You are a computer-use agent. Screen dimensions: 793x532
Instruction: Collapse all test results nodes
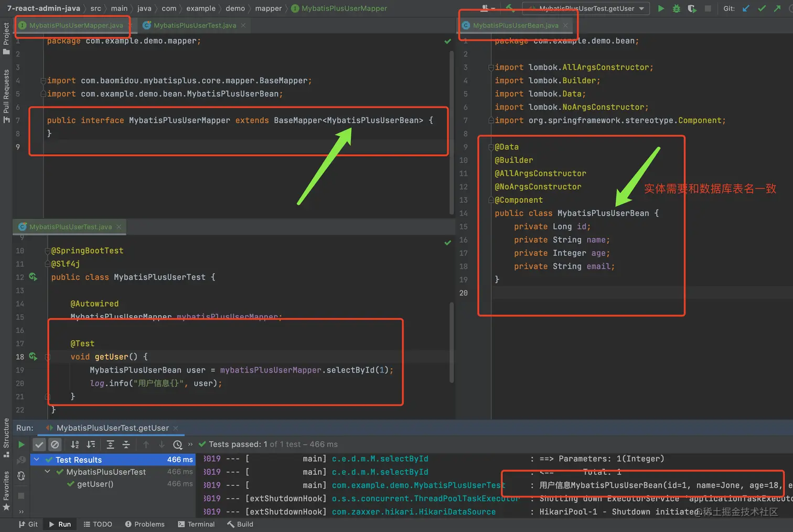click(x=126, y=444)
